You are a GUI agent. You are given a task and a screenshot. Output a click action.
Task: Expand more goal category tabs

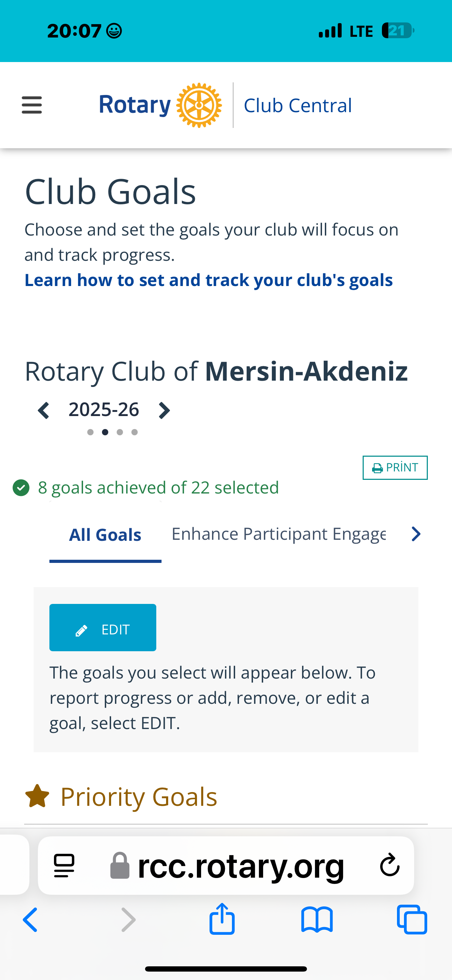click(416, 534)
